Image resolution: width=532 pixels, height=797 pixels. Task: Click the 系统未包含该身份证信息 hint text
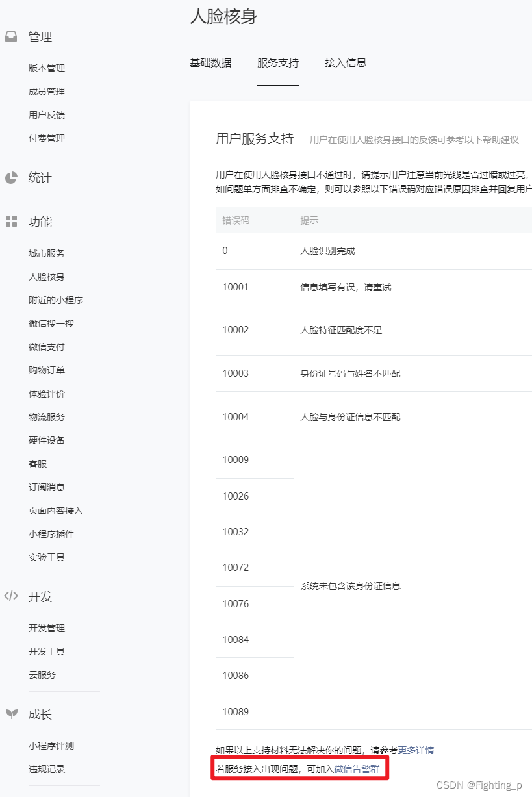click(x=350, y=586)
